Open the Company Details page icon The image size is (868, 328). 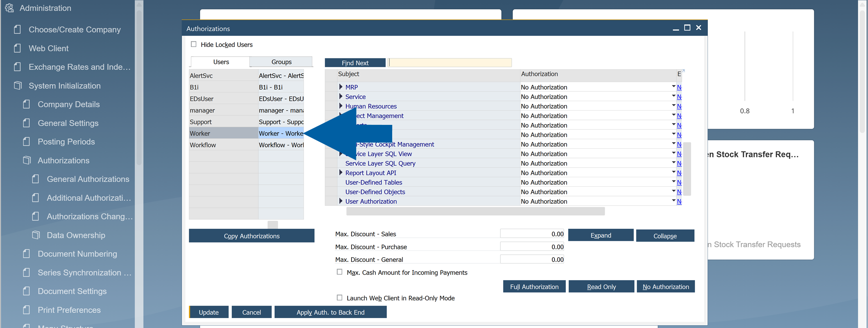tap(26, 104)
